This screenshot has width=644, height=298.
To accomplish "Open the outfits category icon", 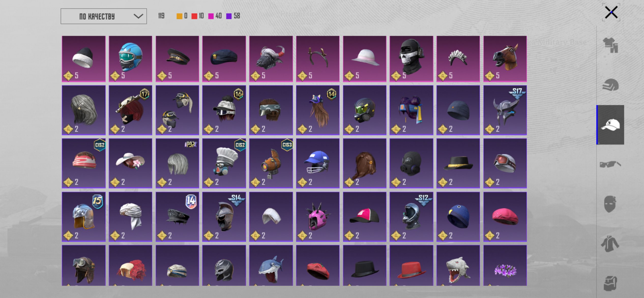I will coord(610,45).
